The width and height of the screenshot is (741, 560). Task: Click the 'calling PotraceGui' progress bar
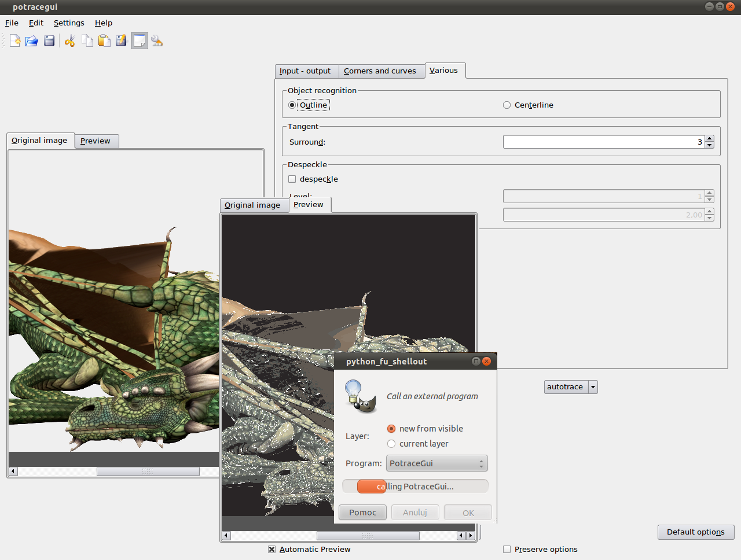[x=415, y=487]
